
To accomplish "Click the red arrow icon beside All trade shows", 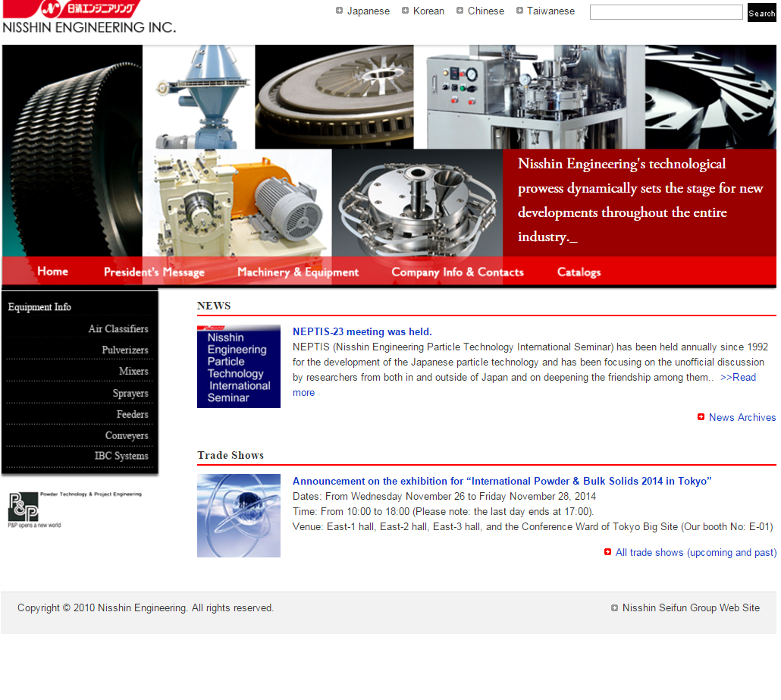I will coord(607,552).
